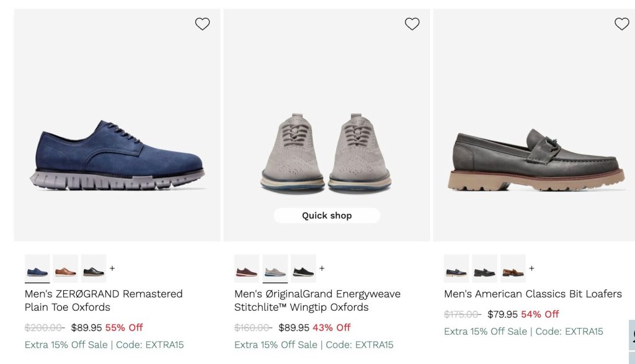Add grey Wingtip Oxfords to wishlist heart
This screenshot has height=364, width=635.
tap(412, 24)
